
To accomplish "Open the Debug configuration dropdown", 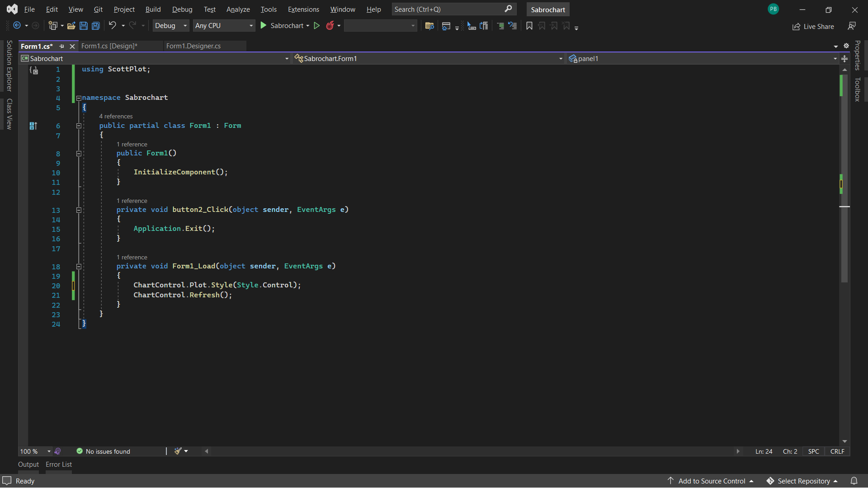I will [170, 25].
